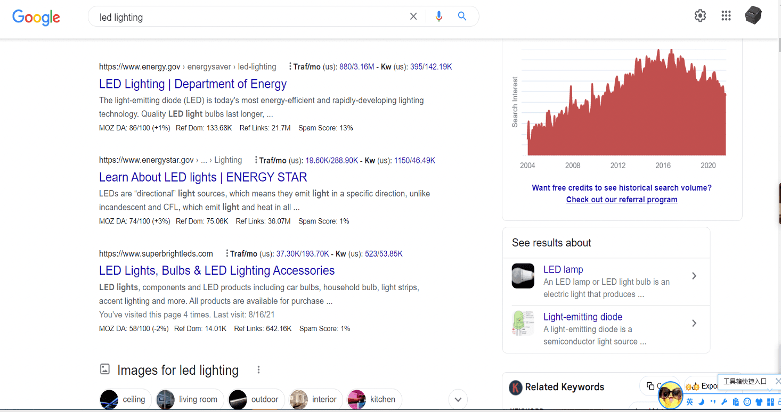This screenshot has height=412, width=782.
Task: Click 'Want free credits to see historical search volume?'
Action: [x=621, y=188]
